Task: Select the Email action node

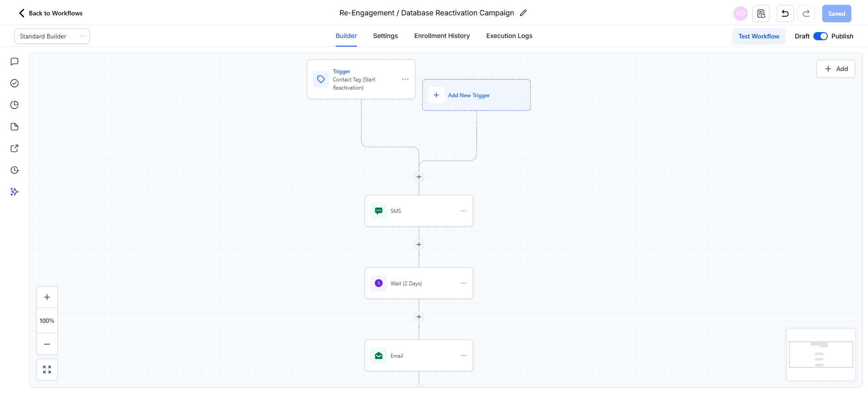Action: click(x=419, y=355)
